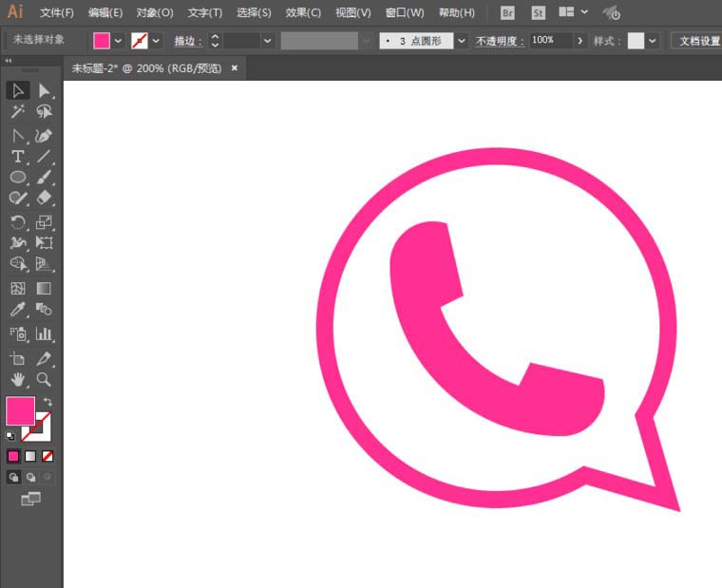Set paint mode to None
The image size is (722, 588).
(x=47, y=456)
